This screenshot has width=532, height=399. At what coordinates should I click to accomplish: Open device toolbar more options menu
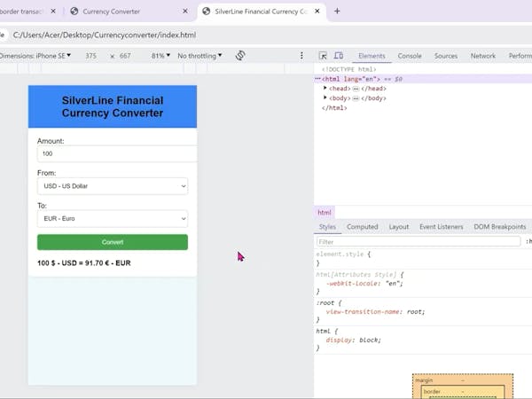coord(301,56)
